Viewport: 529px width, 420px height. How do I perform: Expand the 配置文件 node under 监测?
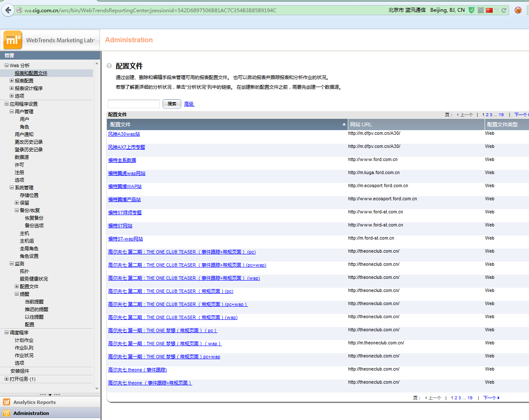(x=16, y=286)
